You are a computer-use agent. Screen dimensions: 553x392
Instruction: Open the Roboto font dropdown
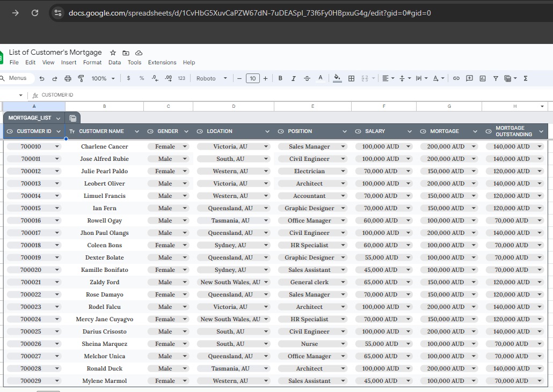pyautogui.click(x=211, y=78)
